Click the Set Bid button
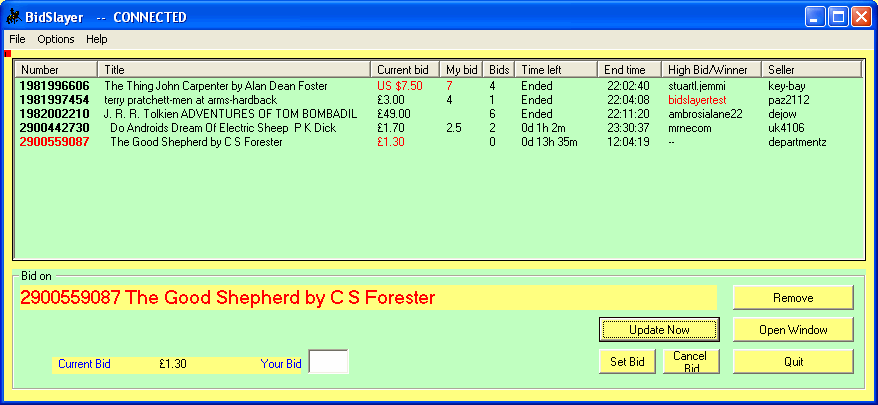The image size is (878, 405). pyautogui.click(x=627, y=361)
